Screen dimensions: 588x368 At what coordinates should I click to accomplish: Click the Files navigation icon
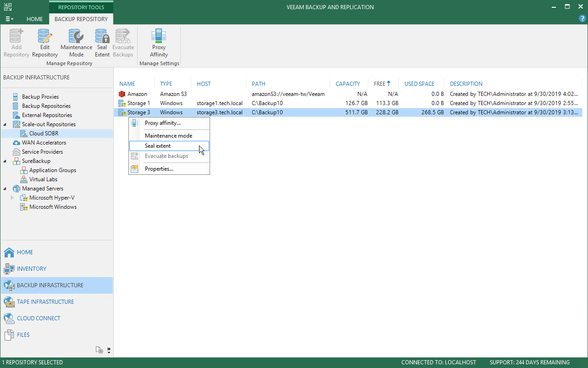pyautogui.click(x=9, y=335)
